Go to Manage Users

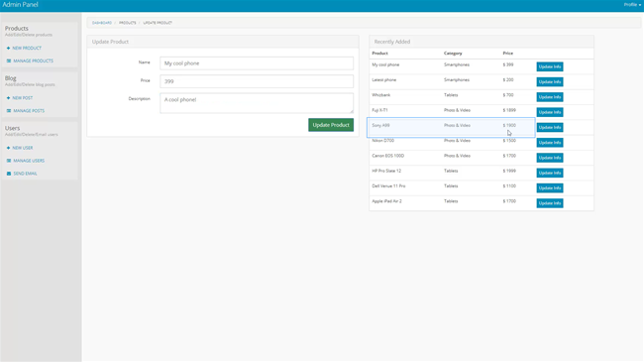tap(29, 161)
